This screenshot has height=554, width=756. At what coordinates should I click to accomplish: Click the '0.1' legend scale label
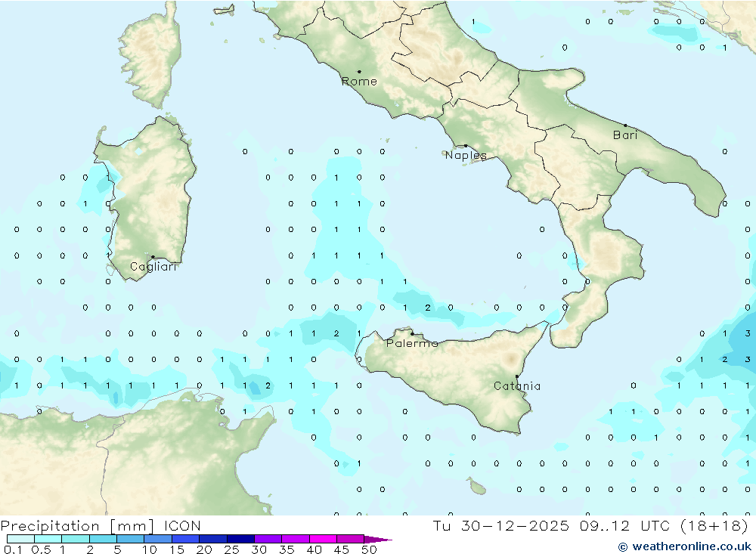click(x=13, y=549)
